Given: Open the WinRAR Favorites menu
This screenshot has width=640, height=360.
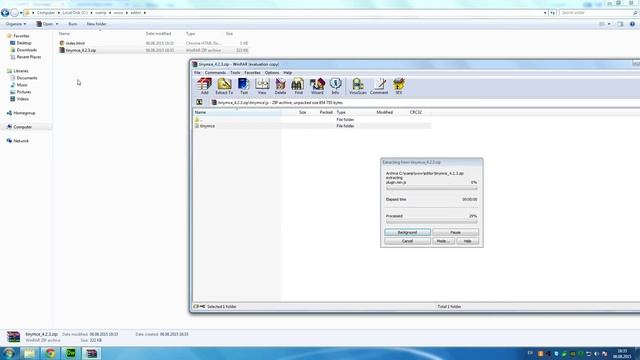Looking at the screenshot, I should pyautogui.click(x=252, y=73).
